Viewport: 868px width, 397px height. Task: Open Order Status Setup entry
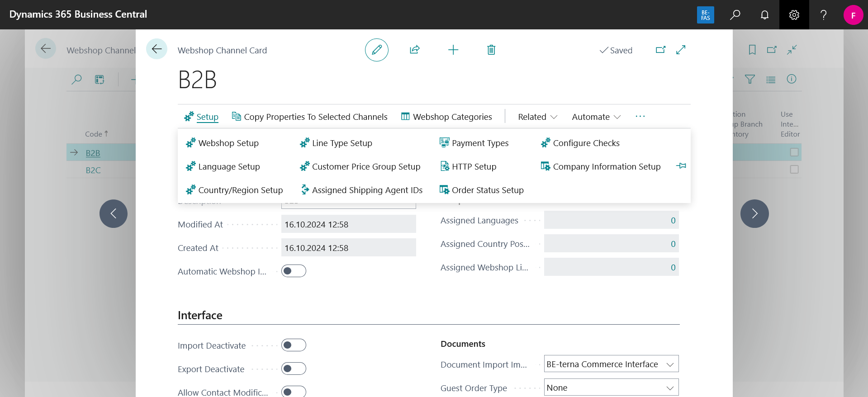point(482,190)
